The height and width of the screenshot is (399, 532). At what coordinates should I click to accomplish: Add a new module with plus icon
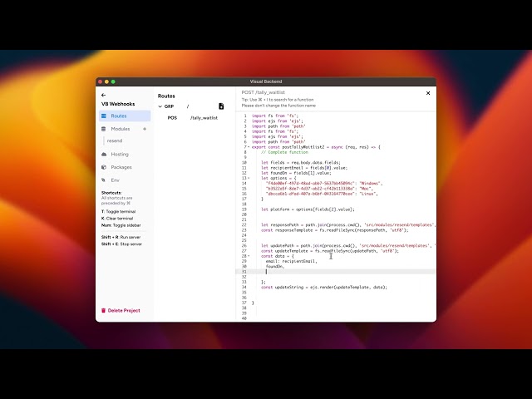(145, 129)
